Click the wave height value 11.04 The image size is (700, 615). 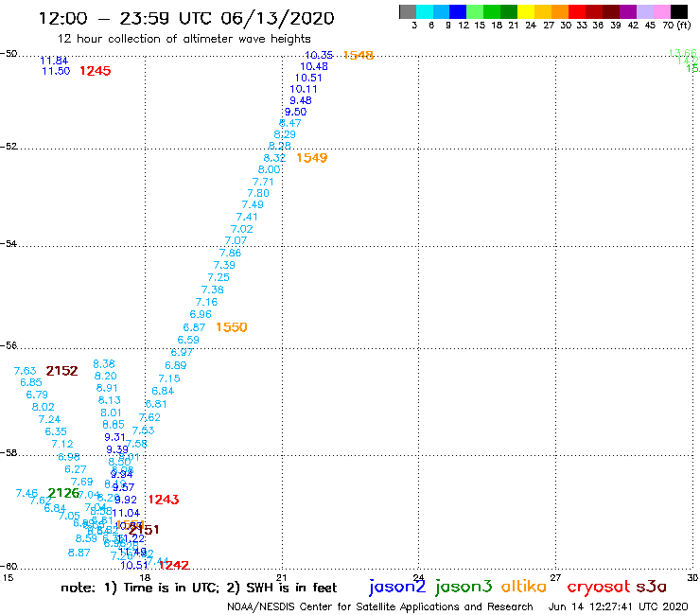pos(126,513)
